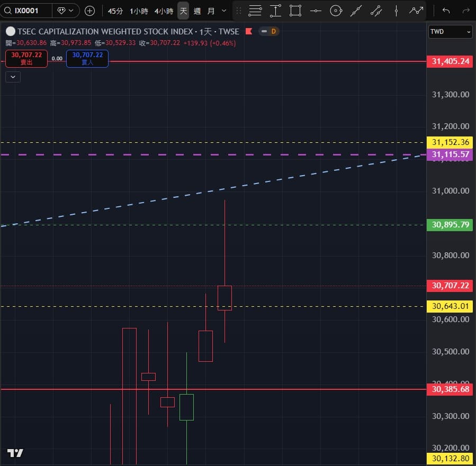Select the polyline path tool
The width and height of the screenshot is (476, 466).
point(416,11)
